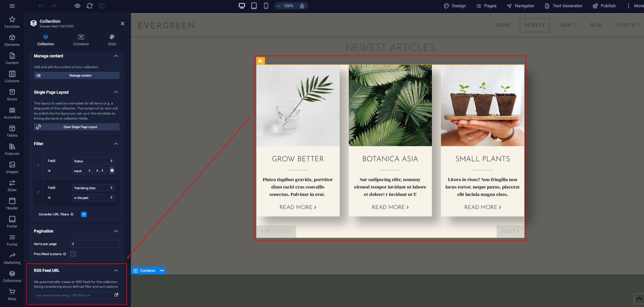Open the filter value dropdown after equal
644x307 pixels.
pos(100,170)
